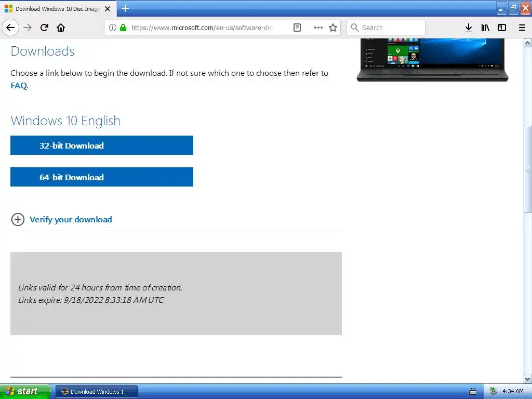This screenshot has width=532, height=399.
Task: Show site information icon in address bar
Action: pos(112,28)
